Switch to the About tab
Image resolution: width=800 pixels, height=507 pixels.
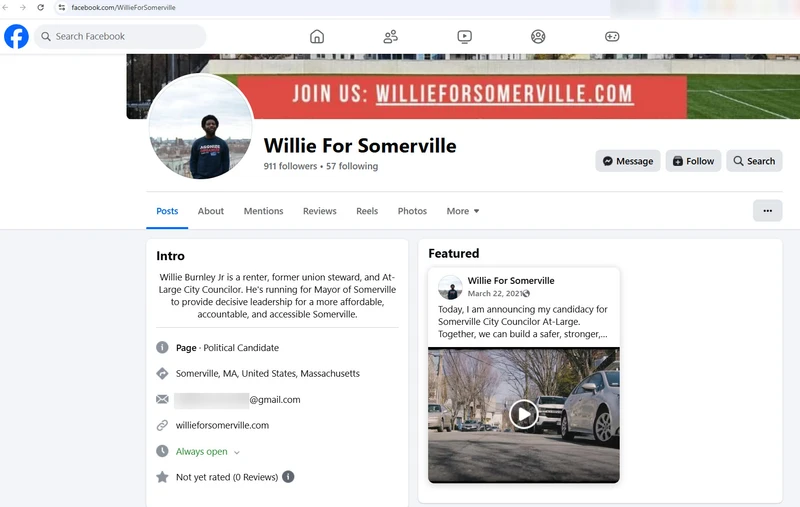point(211,211)
